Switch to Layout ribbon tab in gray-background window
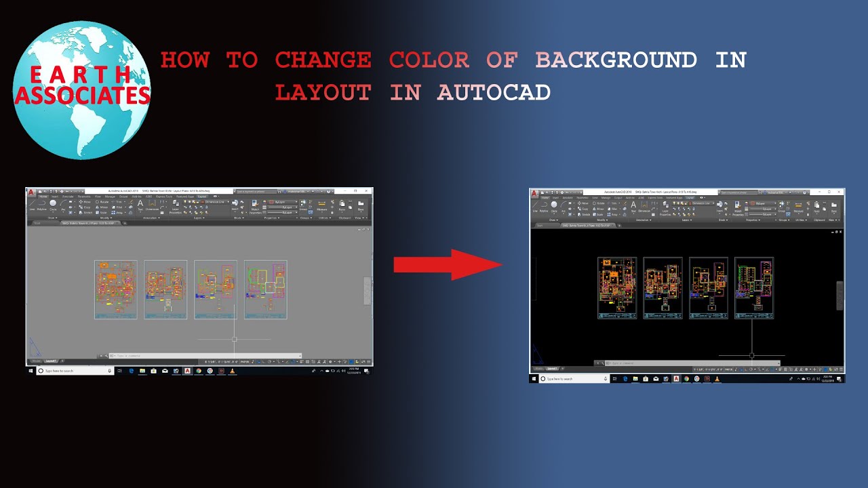The width and height of the screenshot is (868, 488). coord(202,197)
